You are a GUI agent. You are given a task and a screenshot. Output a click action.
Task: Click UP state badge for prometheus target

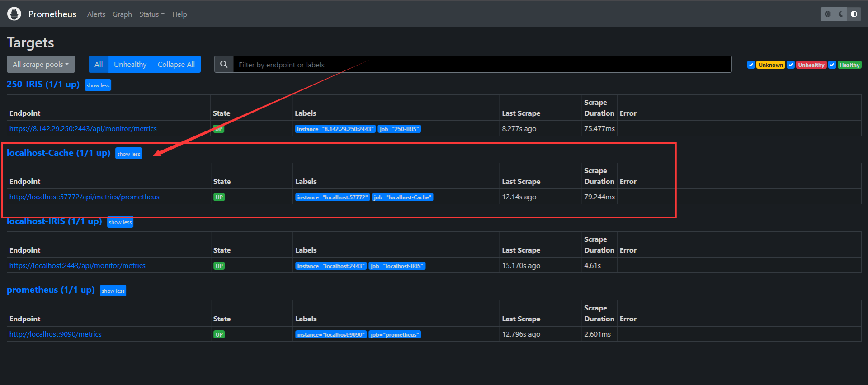pyautogui.click(x=219, y=334)
